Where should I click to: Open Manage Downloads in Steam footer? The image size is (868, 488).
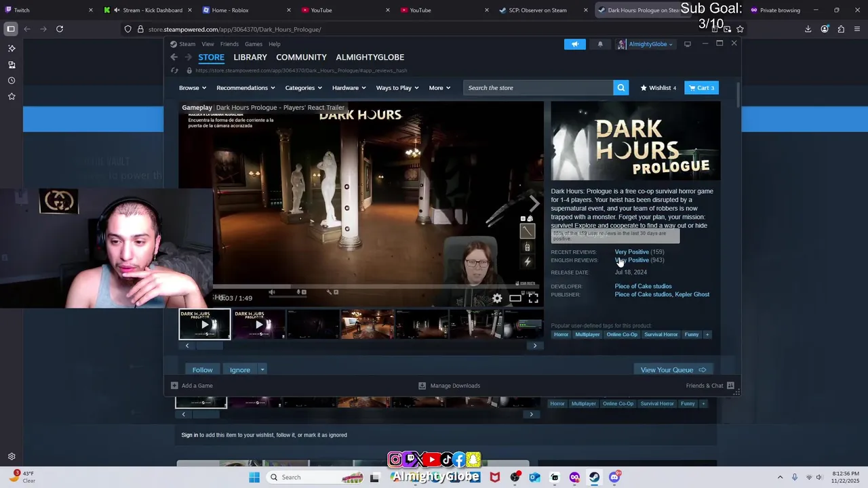point(449,386)
